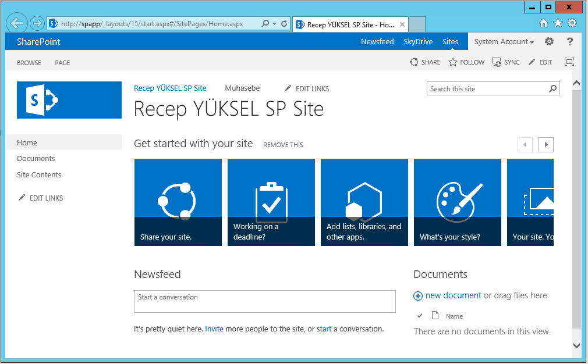Close the Recep YÜKSEL SP Site browser tab
Image resolution: width=588 pixels, height=364 pixels.
pyautogui.click(x=402, y=25)
